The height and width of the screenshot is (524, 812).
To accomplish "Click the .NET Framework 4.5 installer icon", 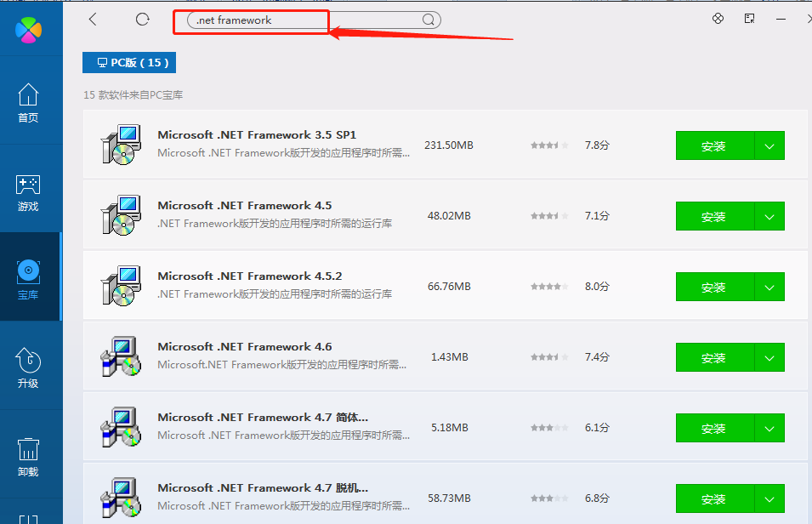I will tap(122, 215).
